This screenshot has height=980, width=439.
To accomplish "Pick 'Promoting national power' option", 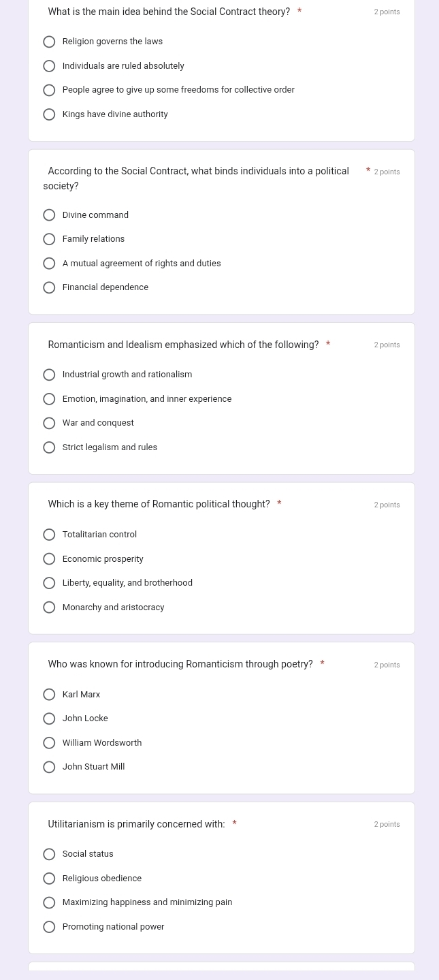I will point(49,927).
